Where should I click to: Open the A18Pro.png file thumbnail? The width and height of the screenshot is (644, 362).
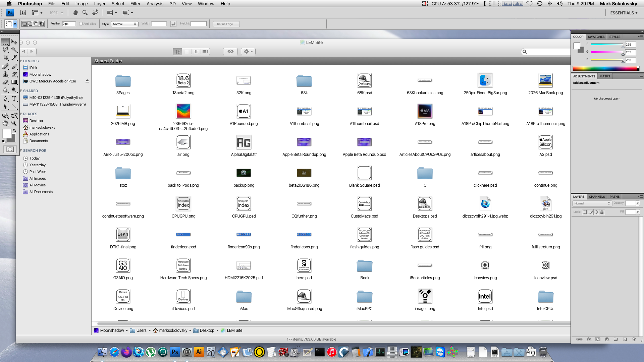click(x=425, y=111)
